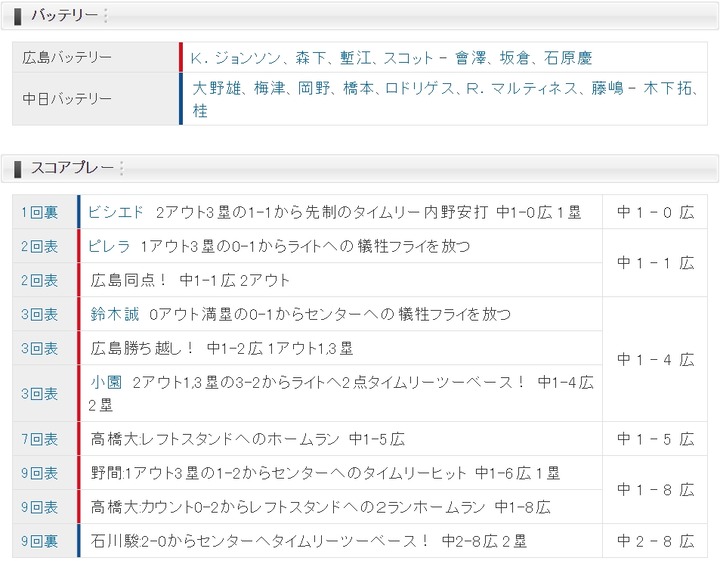Open 小園 player link in 3回表 row
This screenshot has height=561, width=720.
coord(106,382)
